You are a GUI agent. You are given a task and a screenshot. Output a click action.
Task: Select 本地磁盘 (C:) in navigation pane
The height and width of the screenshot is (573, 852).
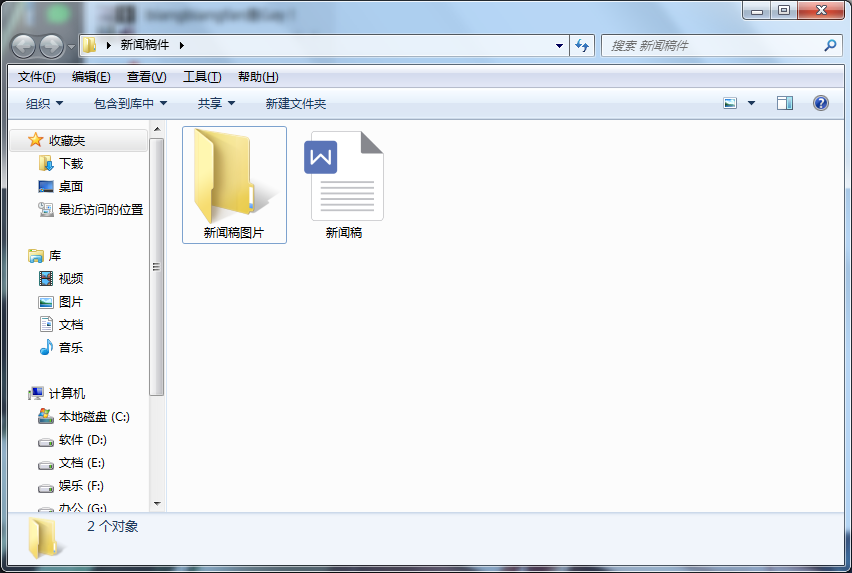tap(93, 417)
